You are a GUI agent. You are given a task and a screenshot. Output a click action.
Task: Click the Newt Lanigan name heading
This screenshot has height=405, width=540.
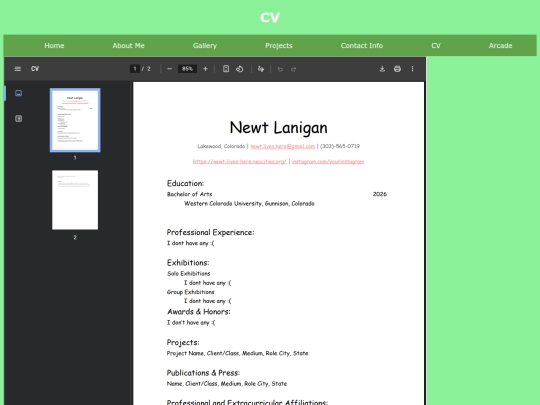pos(278,128)
